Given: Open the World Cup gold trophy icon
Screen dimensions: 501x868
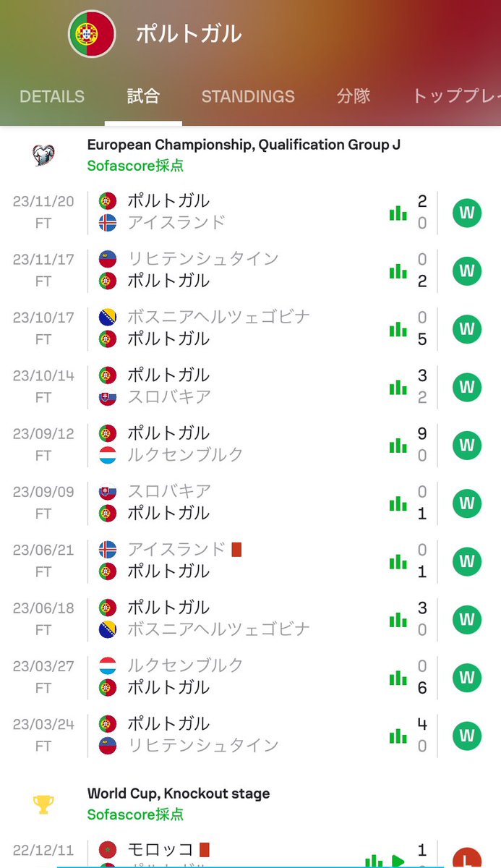Looking at the screenshot, I should point(43,804).
